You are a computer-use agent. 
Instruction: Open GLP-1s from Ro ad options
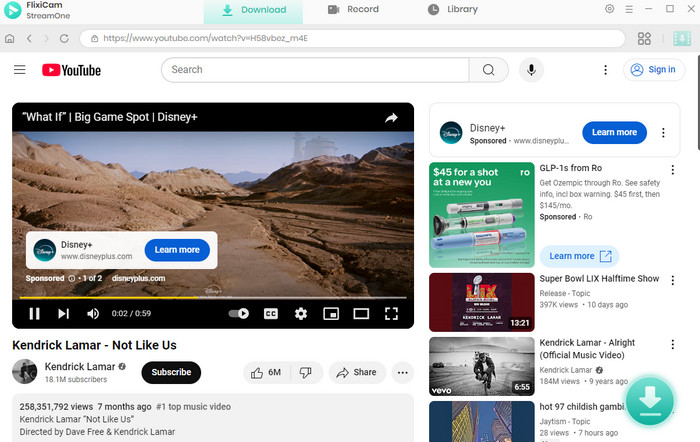pos(672,170)
